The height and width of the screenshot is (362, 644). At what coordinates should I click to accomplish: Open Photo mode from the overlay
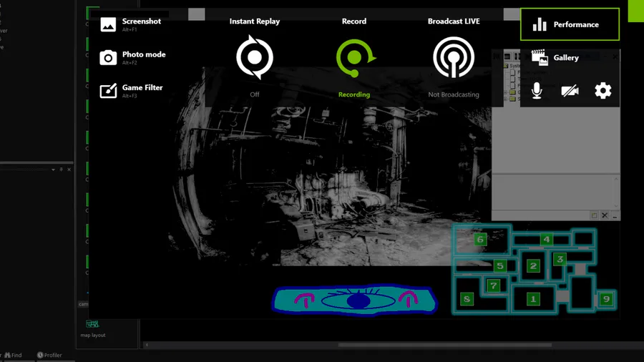point(132,57)
